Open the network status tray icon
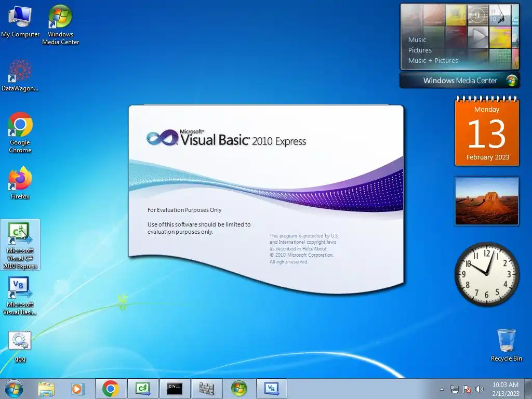Viewport: 532px width, 399px height. [454, 389]
